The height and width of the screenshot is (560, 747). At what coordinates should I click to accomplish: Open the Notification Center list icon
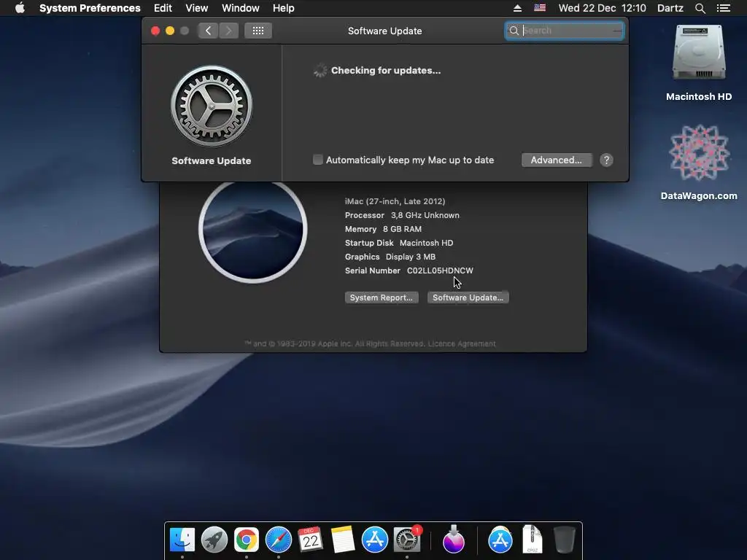723,8
